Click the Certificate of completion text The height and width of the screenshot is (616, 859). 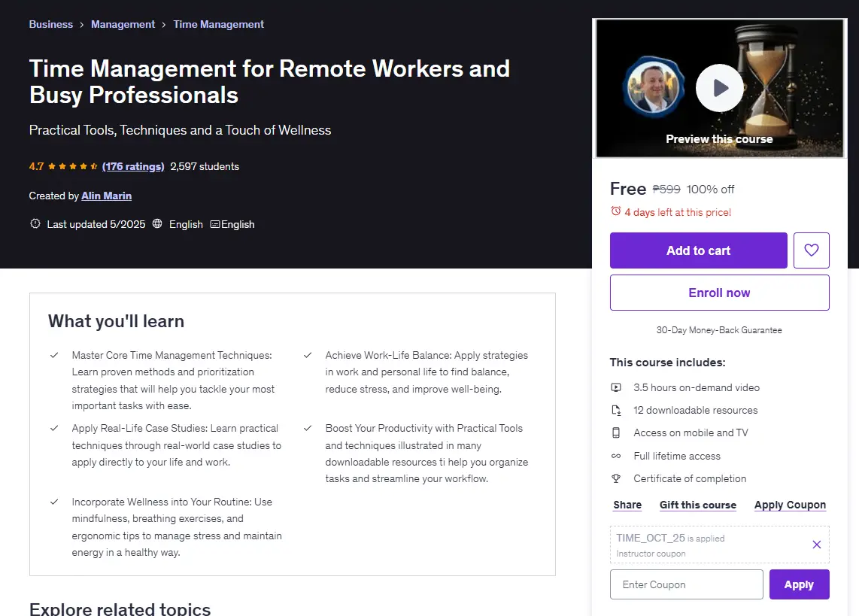(x=690, y=478)
